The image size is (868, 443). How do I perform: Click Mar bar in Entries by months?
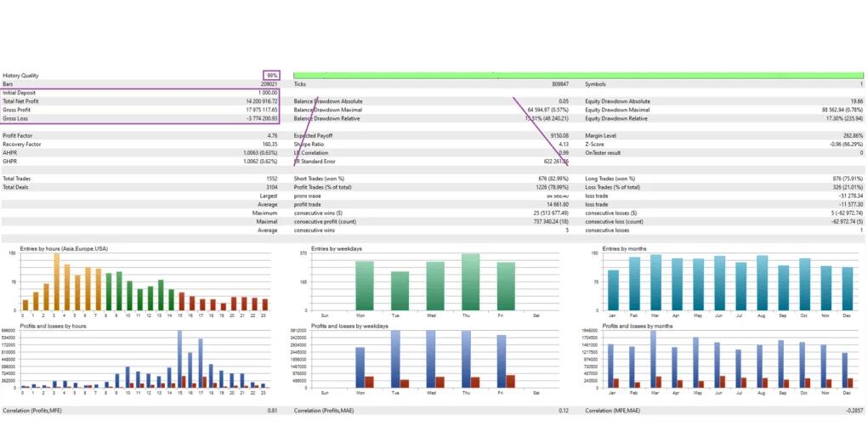click(x=655, y=283)
